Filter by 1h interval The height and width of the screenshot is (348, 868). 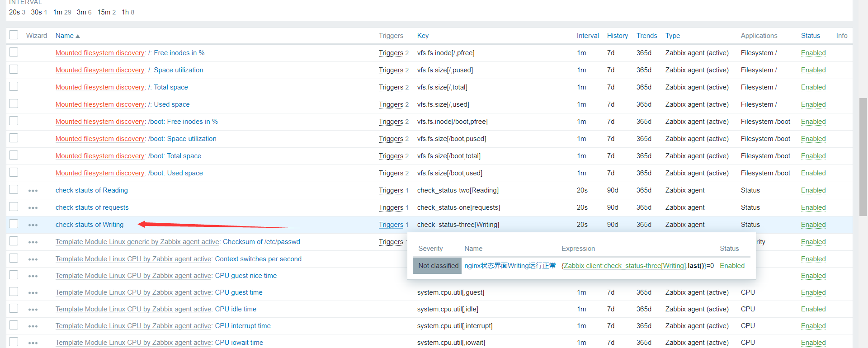tap(125, 12)
